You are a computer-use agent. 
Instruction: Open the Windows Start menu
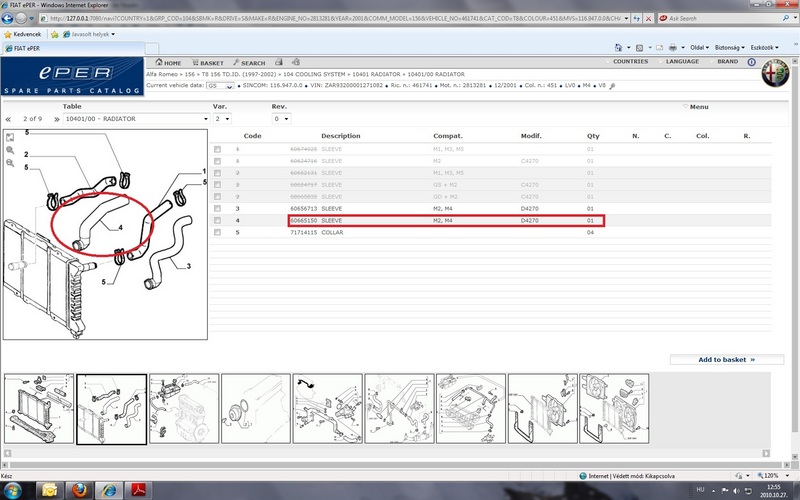coord(11,491)
